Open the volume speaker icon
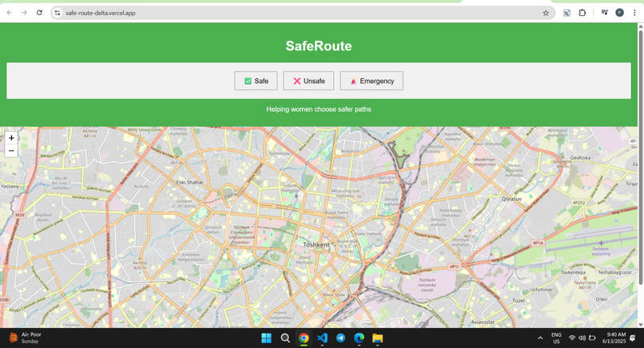Screen dimensions: 644x348 pos(582,338)
